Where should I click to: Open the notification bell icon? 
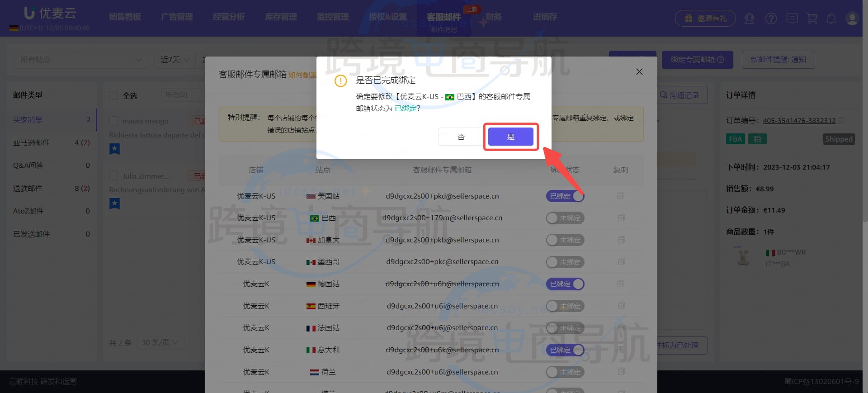(x=831, y=19)
